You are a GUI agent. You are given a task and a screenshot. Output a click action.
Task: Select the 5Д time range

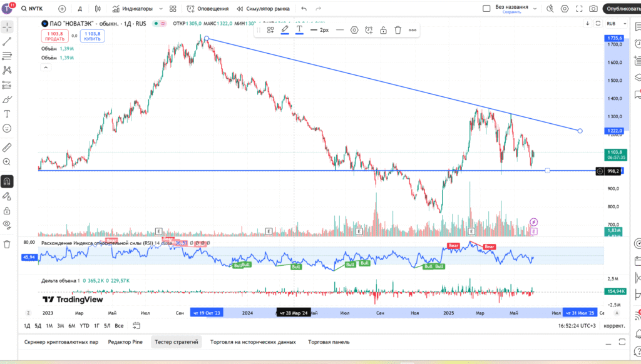tap(38, 326)
